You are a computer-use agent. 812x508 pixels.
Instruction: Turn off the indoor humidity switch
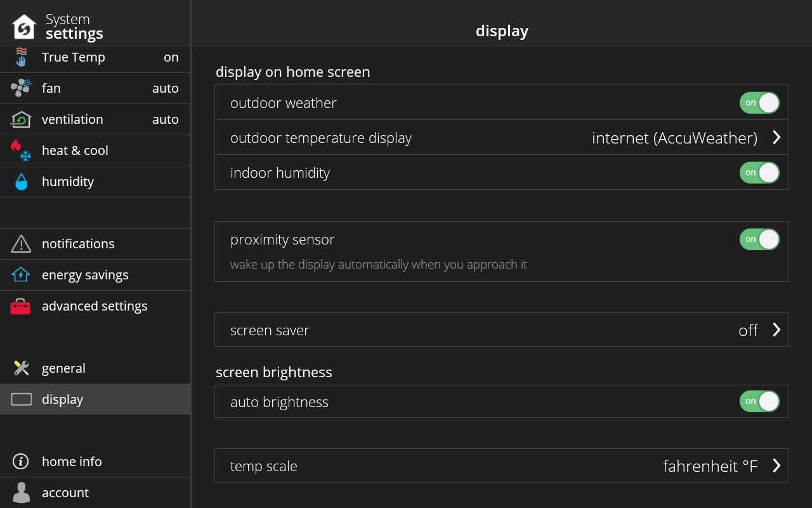point(759,173)
